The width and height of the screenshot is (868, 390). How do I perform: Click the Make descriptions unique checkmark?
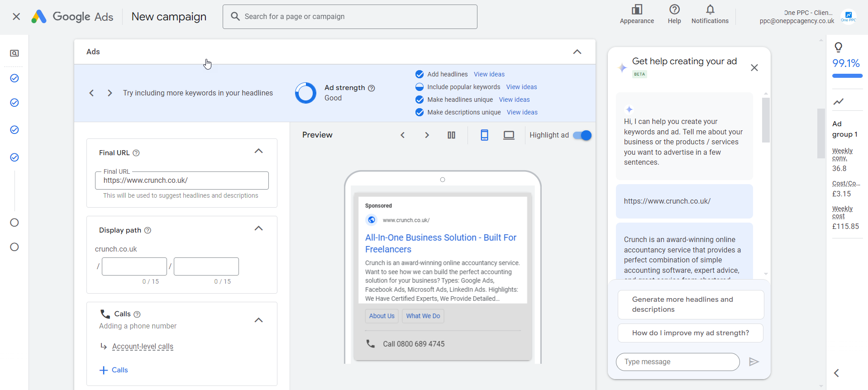[x=420, y=112]
